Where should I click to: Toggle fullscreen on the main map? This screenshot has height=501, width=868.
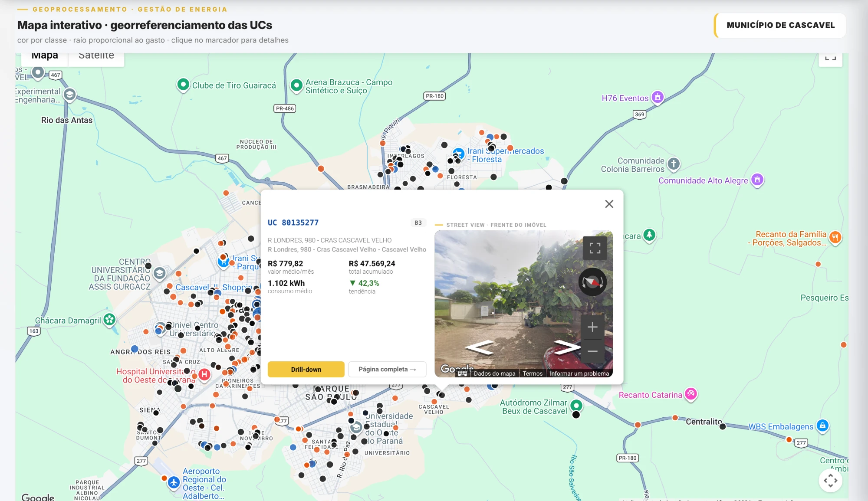click(x=830, y=58)
